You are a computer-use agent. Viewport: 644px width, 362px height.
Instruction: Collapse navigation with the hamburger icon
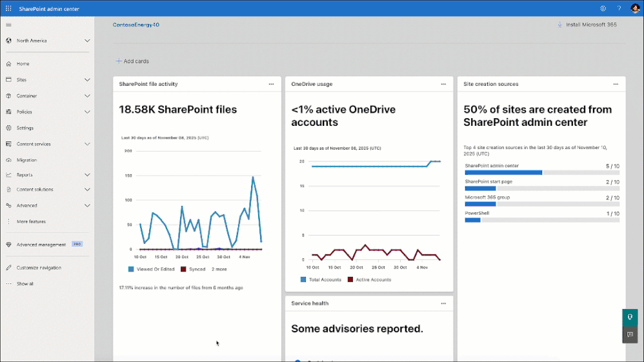(8, 25)
